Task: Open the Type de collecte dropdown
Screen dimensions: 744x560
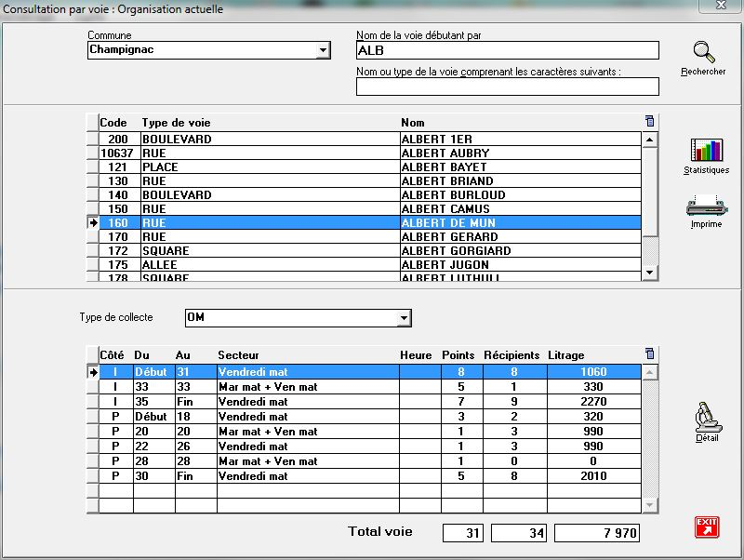Action: pos(404,318)
